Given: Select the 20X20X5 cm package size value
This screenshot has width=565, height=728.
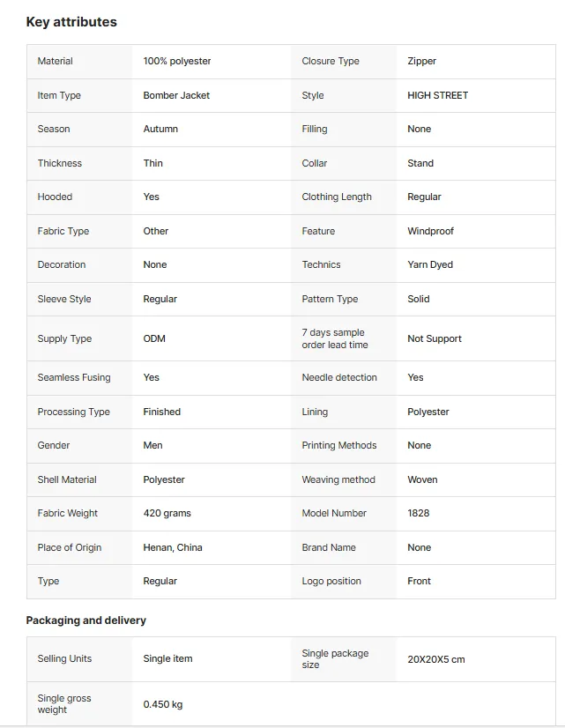Looking at the screenshot, I should point(436,659).
